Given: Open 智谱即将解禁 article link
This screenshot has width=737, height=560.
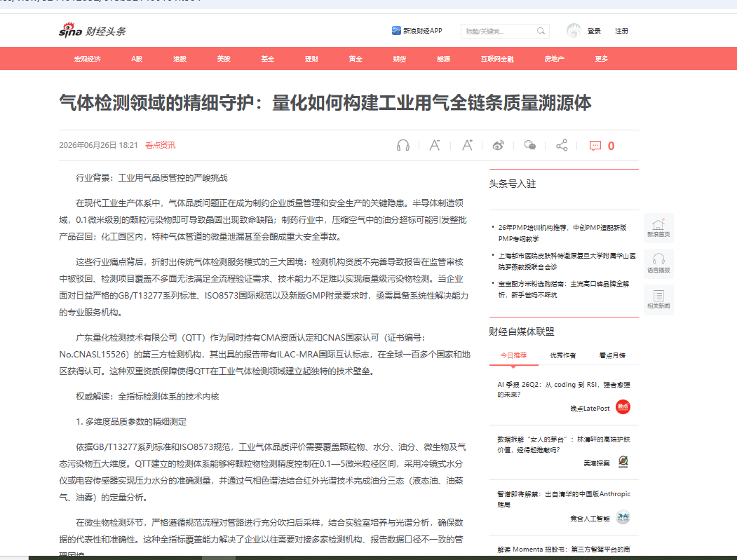Looking at the screenshot, I should coord(564,499).
